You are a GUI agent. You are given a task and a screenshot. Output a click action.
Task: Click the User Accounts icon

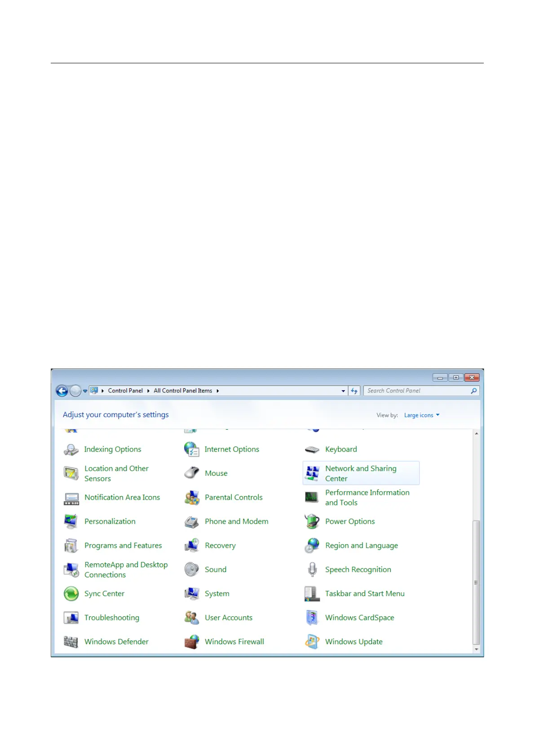(x=192, y=618)
